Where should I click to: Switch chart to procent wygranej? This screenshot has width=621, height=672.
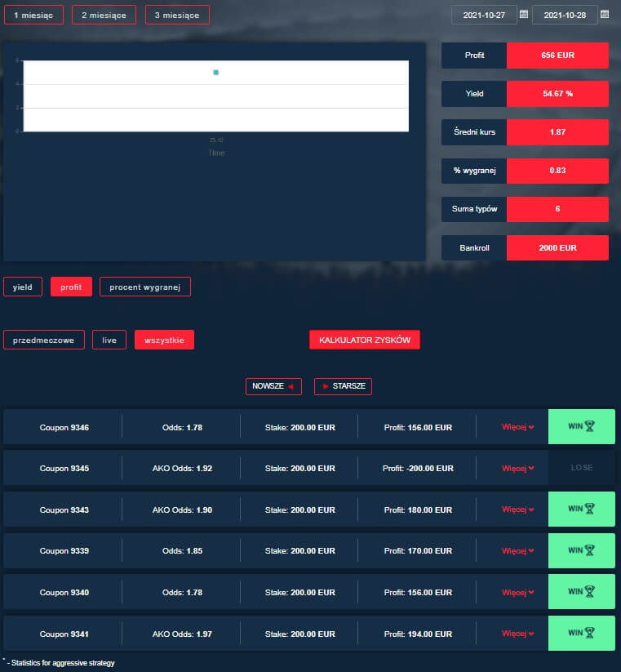click(x=144, y=287)
